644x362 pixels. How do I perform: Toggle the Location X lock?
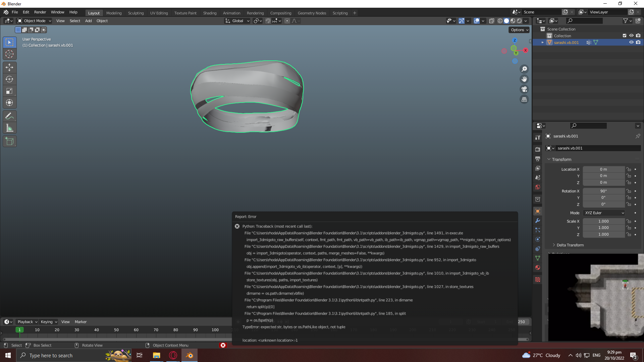pos(629,169)
